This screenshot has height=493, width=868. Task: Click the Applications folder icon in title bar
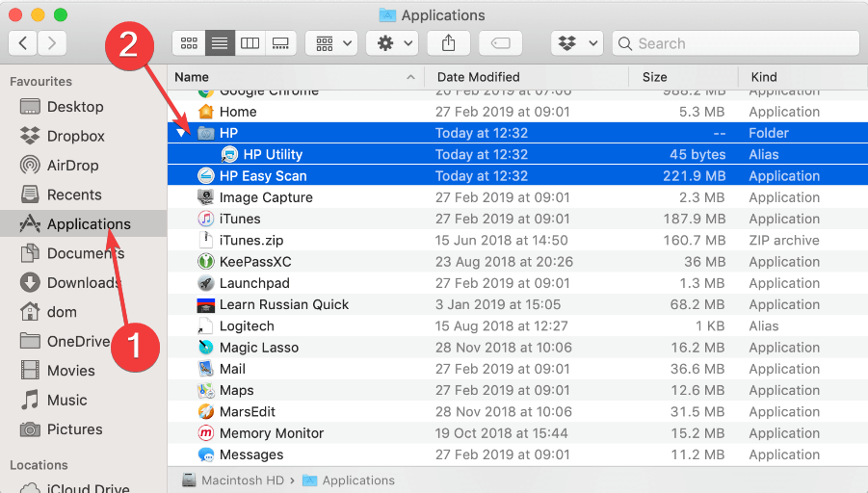[387, 15]
